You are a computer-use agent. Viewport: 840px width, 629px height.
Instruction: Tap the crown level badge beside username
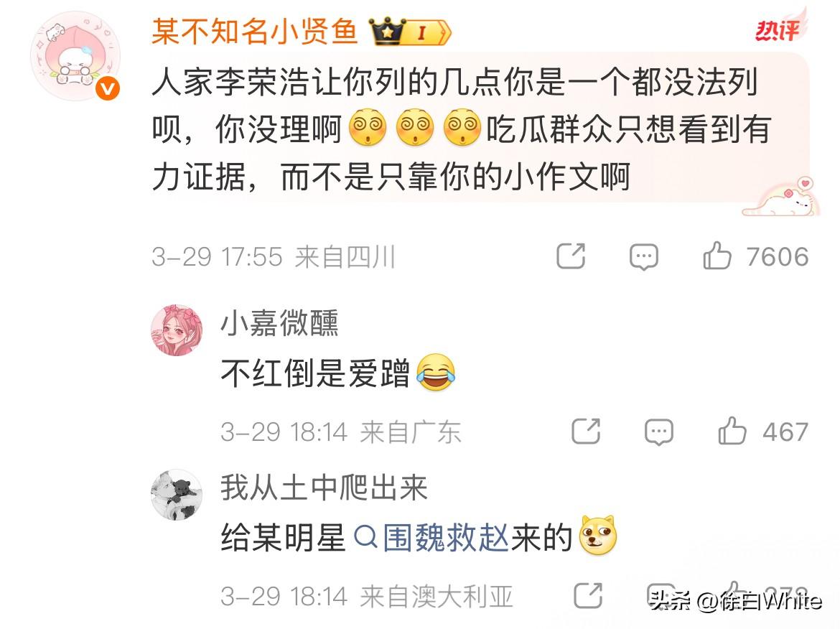pos(411,32)
